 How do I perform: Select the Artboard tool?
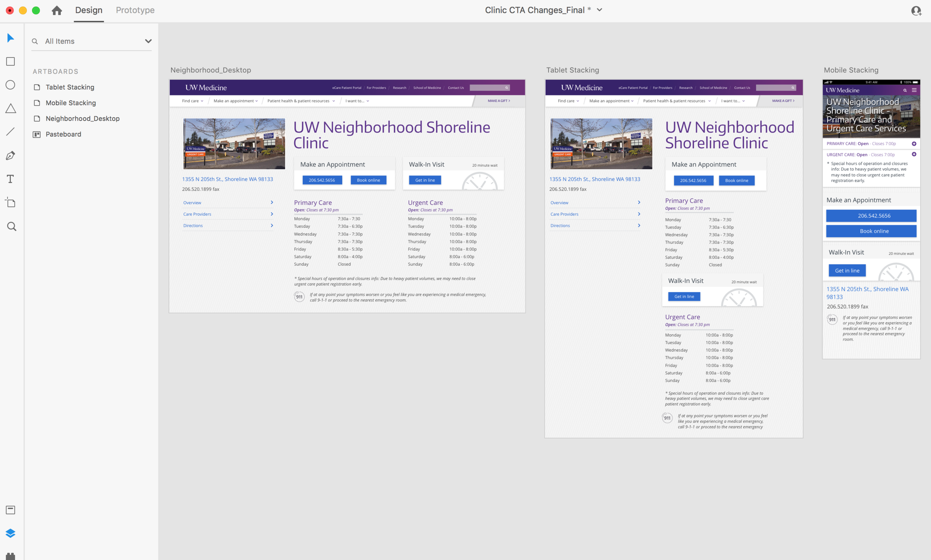tap(10, 203)
